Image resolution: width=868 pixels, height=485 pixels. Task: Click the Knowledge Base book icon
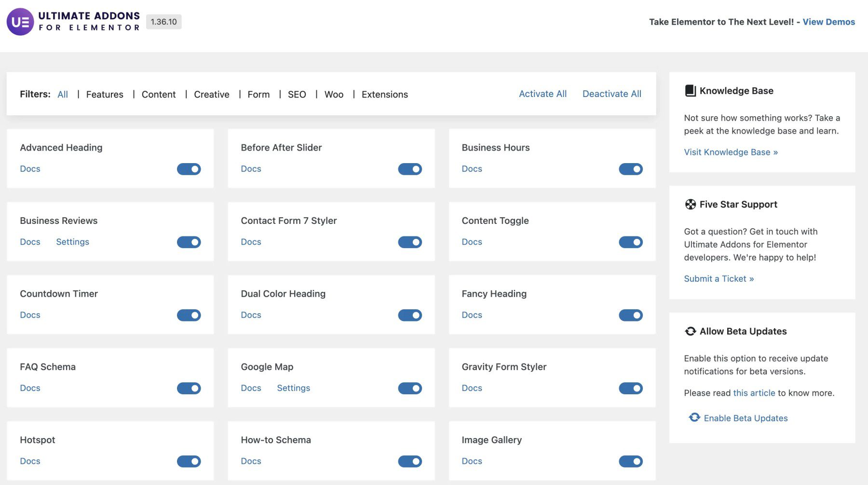pos(690,90)
